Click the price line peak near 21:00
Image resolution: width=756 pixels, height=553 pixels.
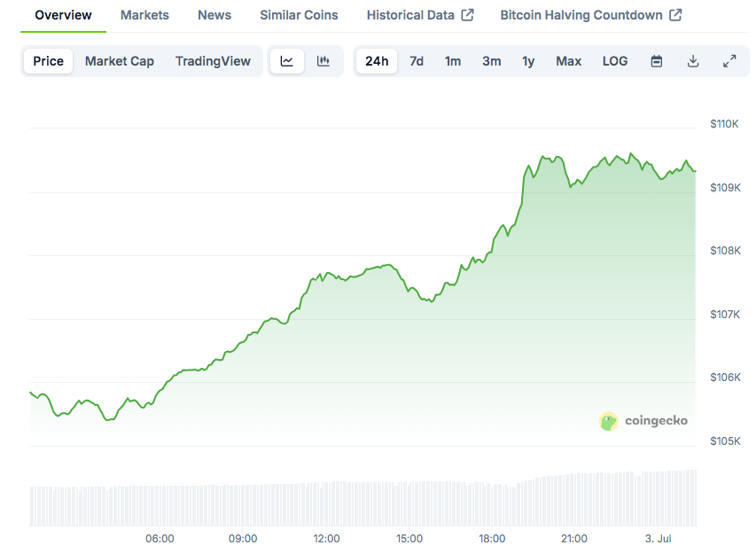click(x=543, y=157)
